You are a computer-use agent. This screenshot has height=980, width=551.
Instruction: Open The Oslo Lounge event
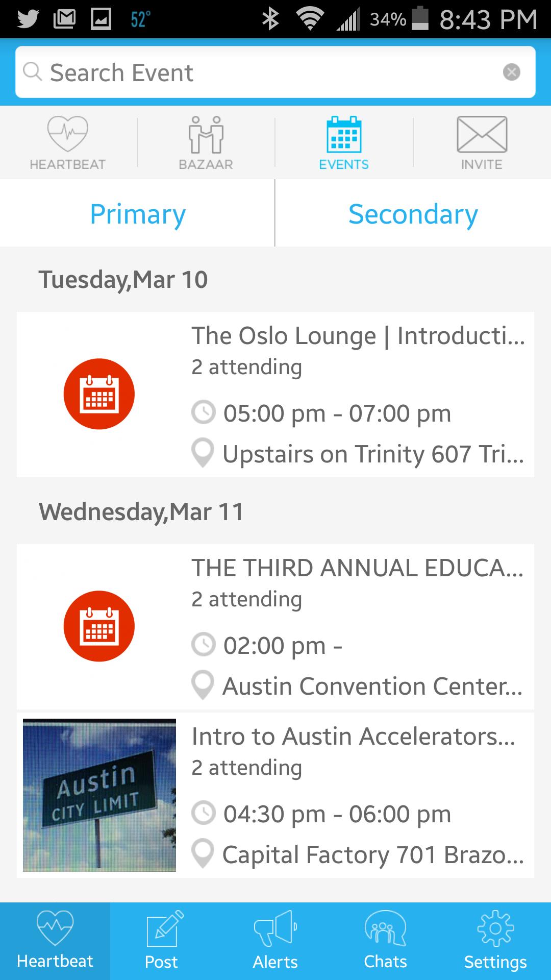[x=357, y=336]
